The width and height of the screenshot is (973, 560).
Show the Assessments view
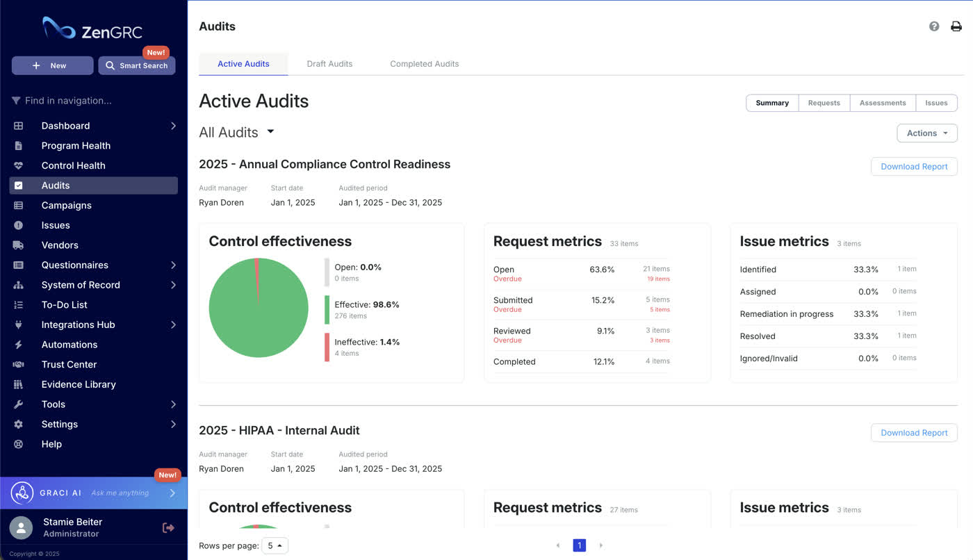[x=883, y=103]
